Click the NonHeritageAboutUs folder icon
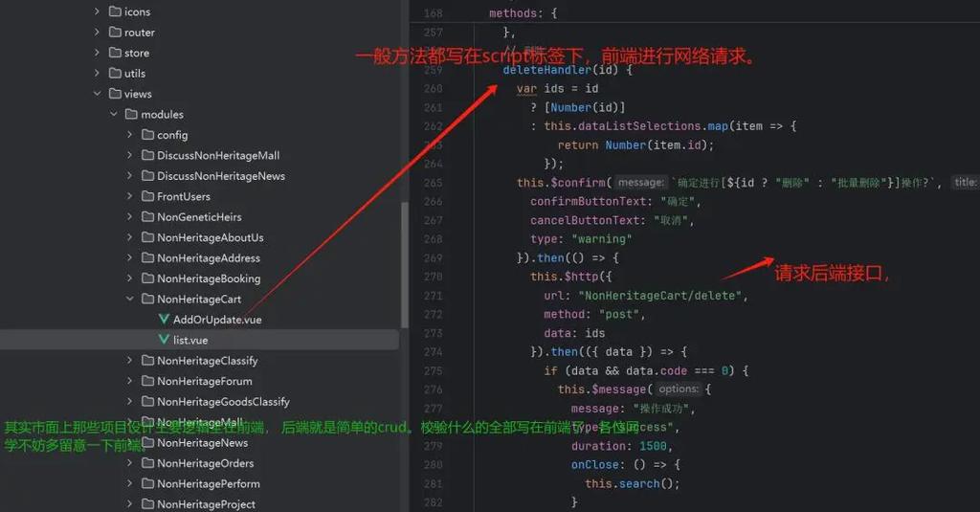Viewport: 980px width, 512px height. (x=148, y=237)
